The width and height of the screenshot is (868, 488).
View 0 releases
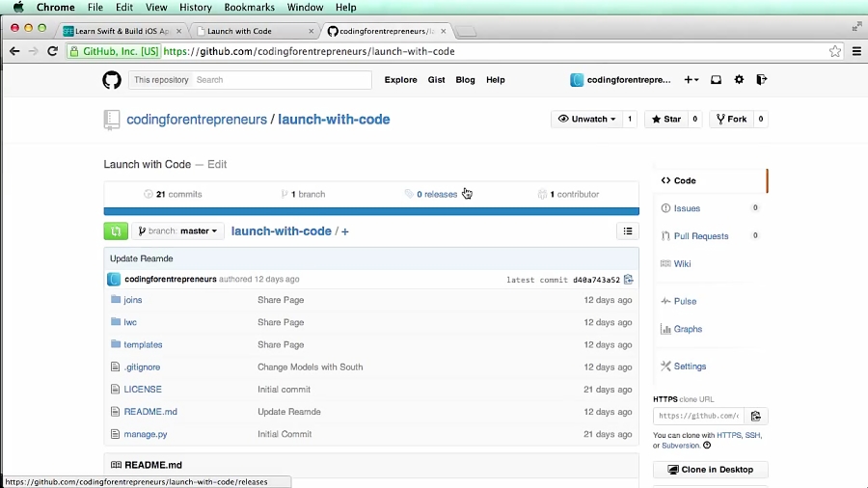[431, 194]
